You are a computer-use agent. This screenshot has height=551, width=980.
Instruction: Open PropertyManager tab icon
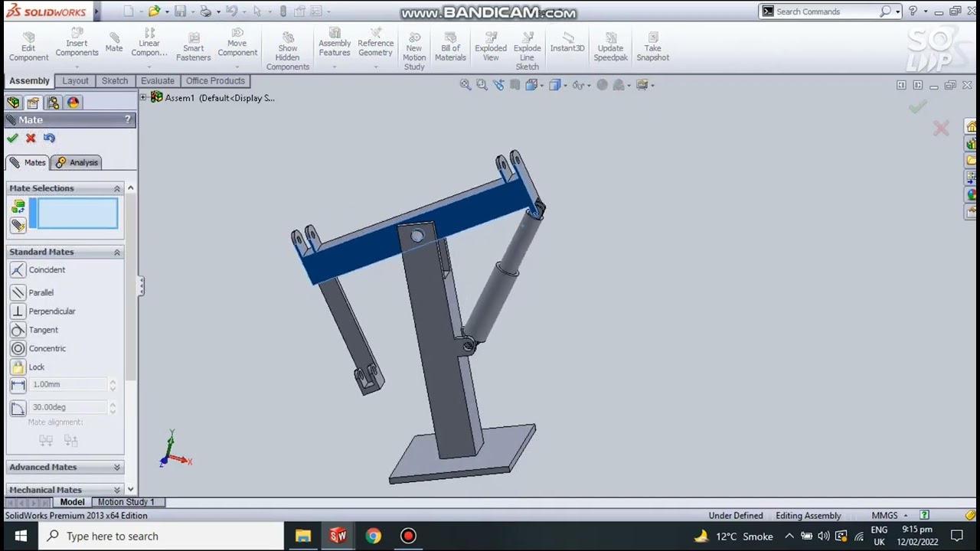[33, 103]
